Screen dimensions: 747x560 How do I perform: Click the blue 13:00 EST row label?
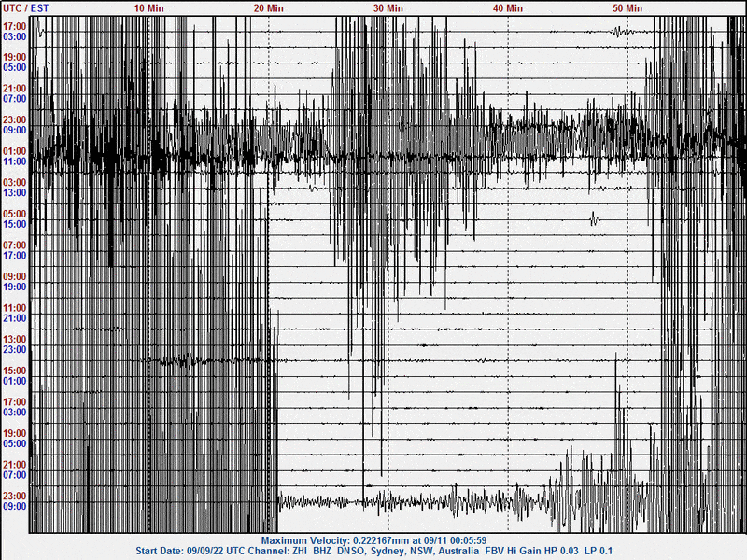pos(14,193)
